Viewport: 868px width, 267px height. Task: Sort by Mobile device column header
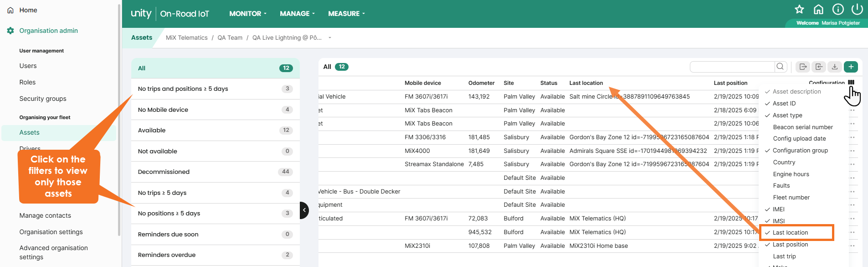click(x=422, y=83)
